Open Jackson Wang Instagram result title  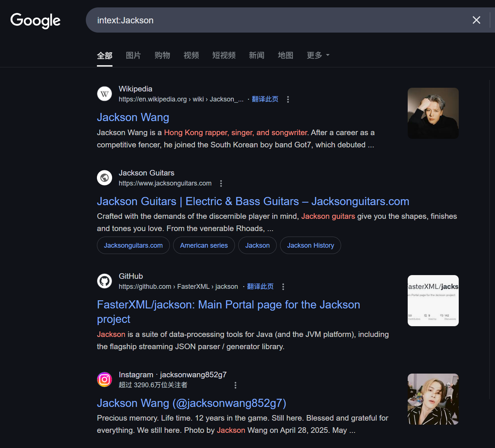[192, 403]
